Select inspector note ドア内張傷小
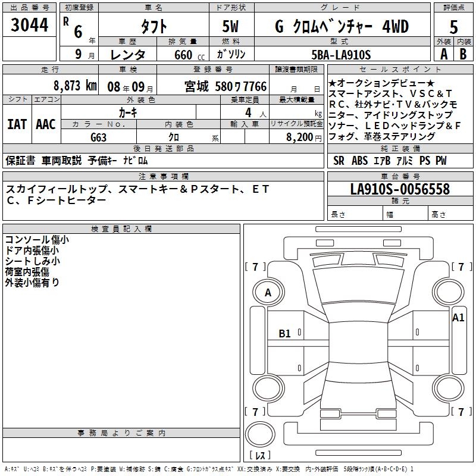Viewport: 476px width, 476px height. (32, 250)
